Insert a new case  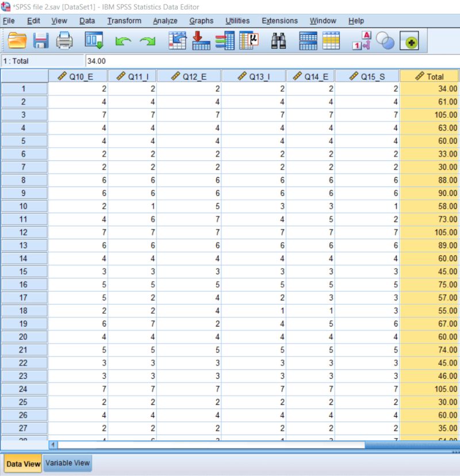click(x=308, y=41)
